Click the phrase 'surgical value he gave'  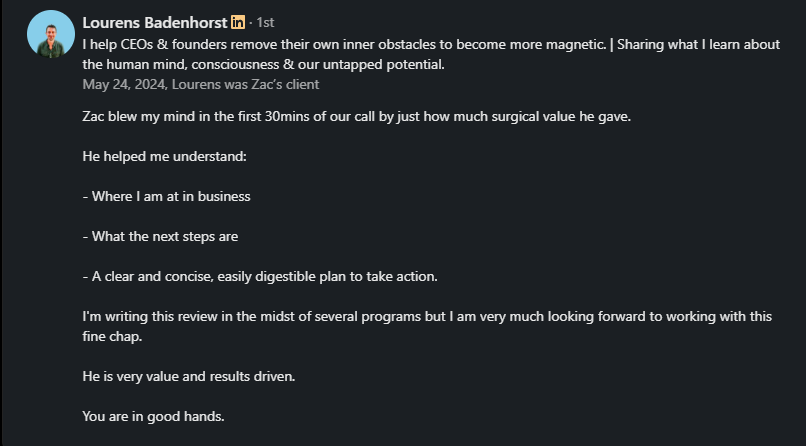click(560, 117)
